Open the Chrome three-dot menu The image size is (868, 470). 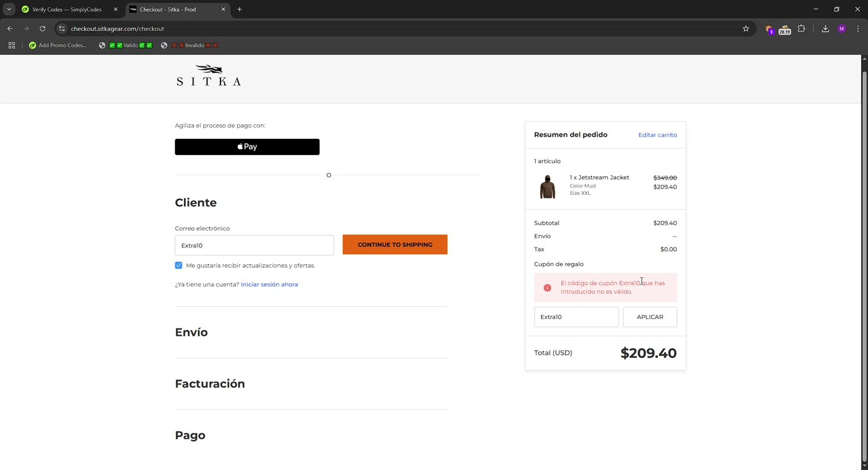858,29
